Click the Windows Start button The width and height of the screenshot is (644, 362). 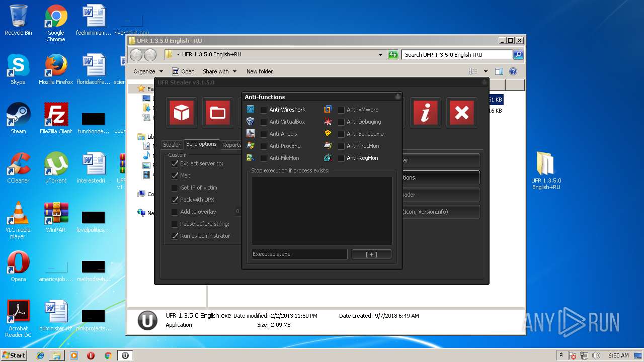click(x=14, y=355)
